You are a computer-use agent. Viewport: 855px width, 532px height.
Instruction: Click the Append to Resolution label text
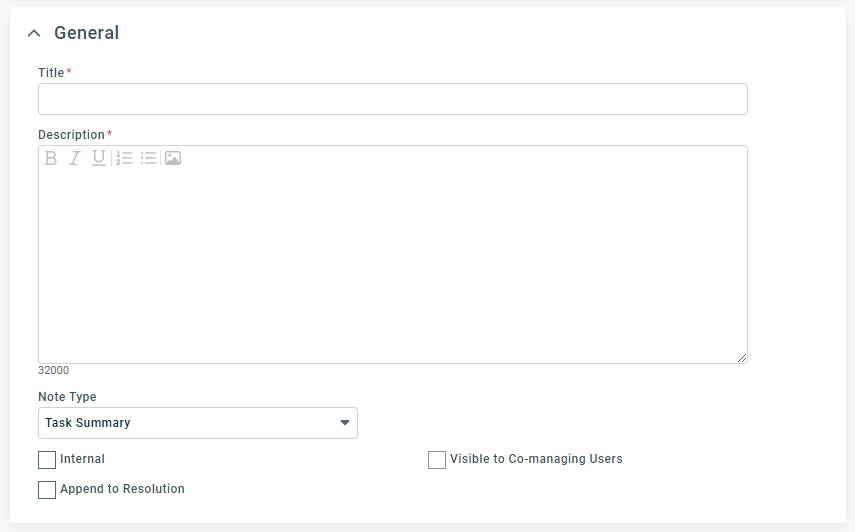122,489
